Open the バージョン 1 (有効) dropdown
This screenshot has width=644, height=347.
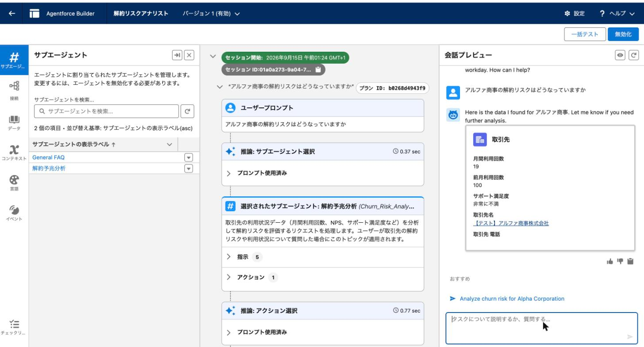click(211, 14)
